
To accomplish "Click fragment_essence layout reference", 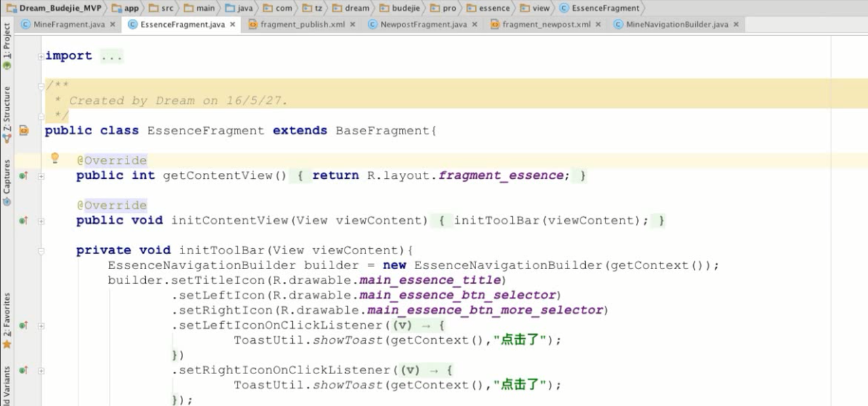I will pyautogui.click(x=500, y=176).
